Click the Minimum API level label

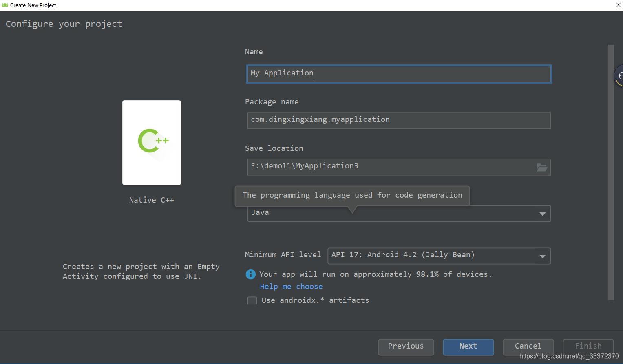283,255
